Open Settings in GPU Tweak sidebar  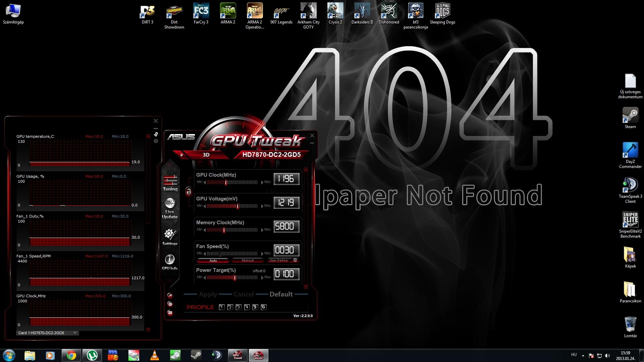pyautogui.click(x=170, y=237)
